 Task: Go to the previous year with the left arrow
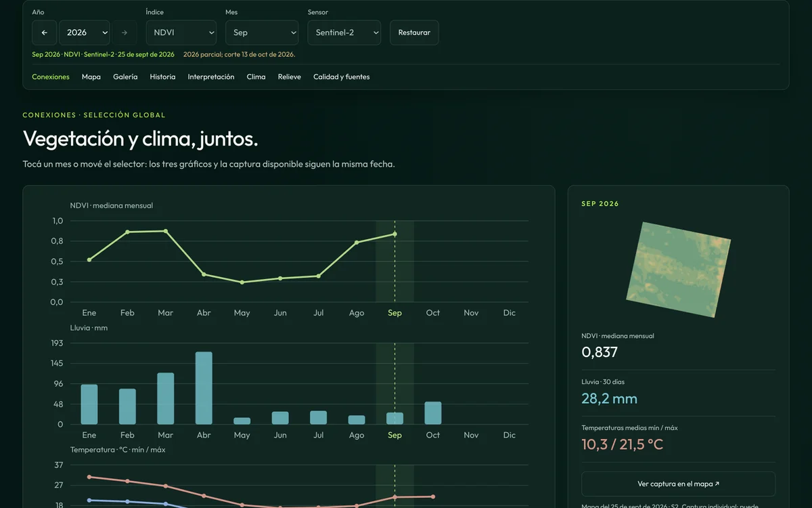(x=44, y=33)
